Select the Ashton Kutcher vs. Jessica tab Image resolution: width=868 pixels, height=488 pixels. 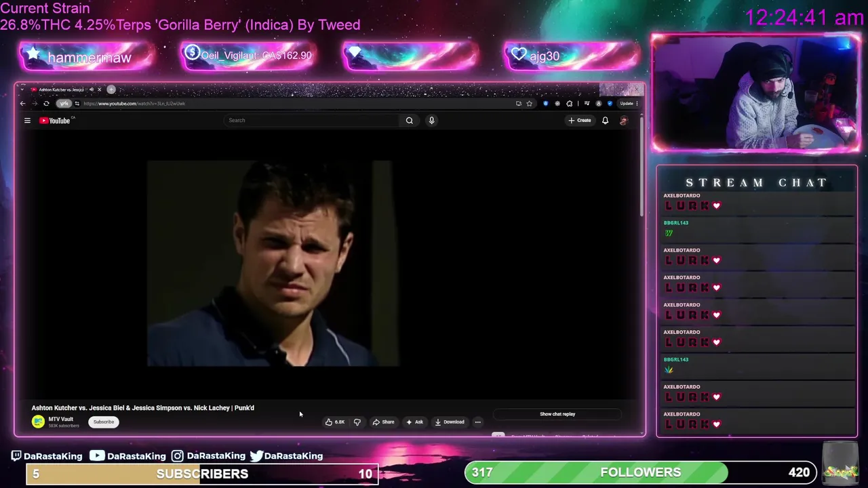[61, 89]
